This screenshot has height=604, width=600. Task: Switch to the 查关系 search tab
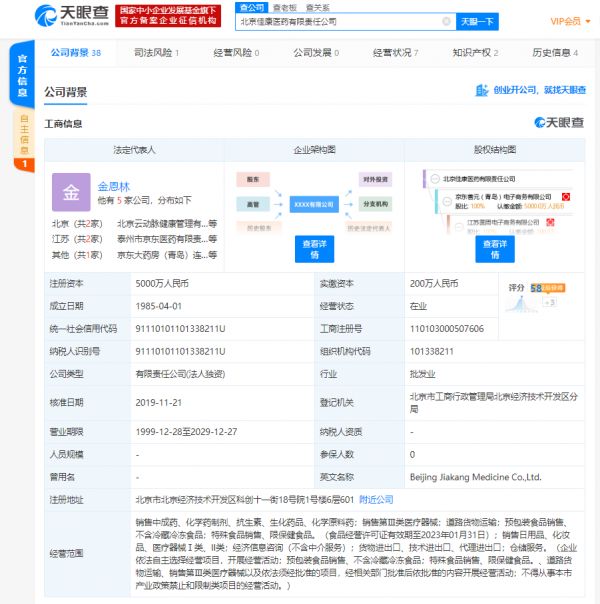click(x=318, y=6)
